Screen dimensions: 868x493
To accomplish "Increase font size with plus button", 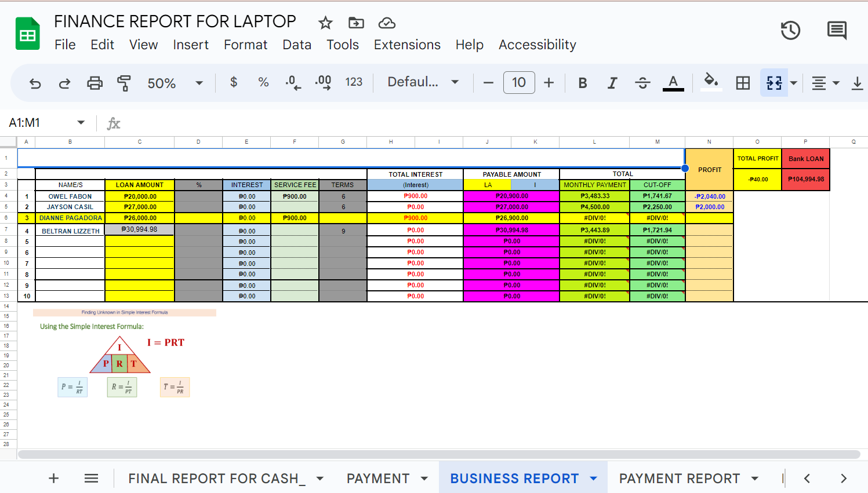I will 549,83.
